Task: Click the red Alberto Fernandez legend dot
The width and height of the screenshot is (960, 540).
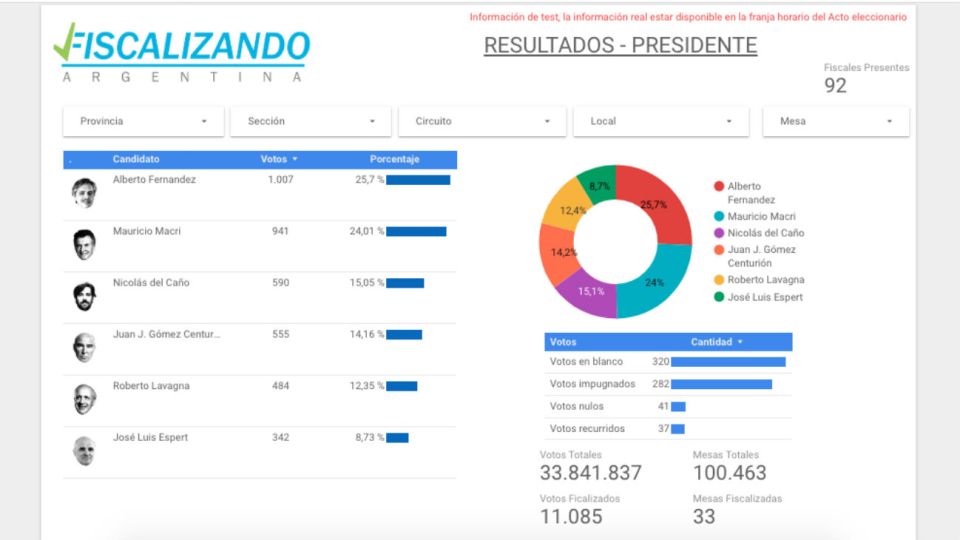Action: [719, 186]
